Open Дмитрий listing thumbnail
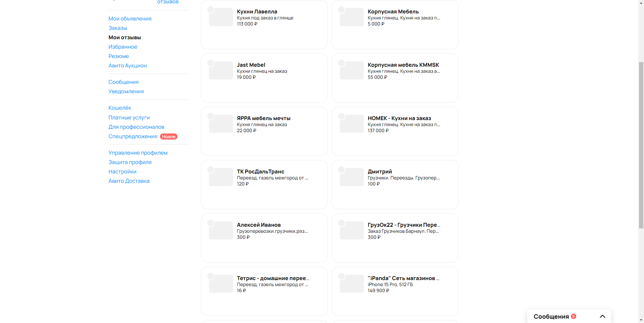This screenshot has width=644, height=323. [x=352, y=177]
